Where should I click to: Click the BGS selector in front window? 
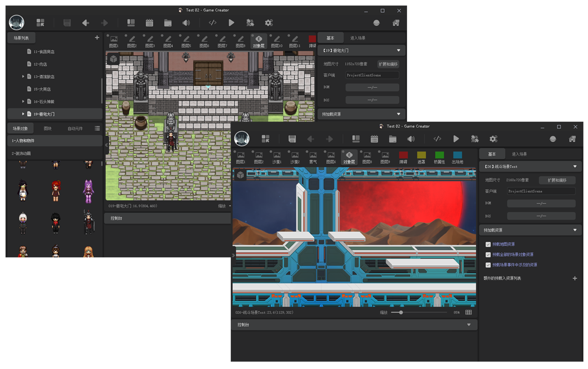point(541,216)
